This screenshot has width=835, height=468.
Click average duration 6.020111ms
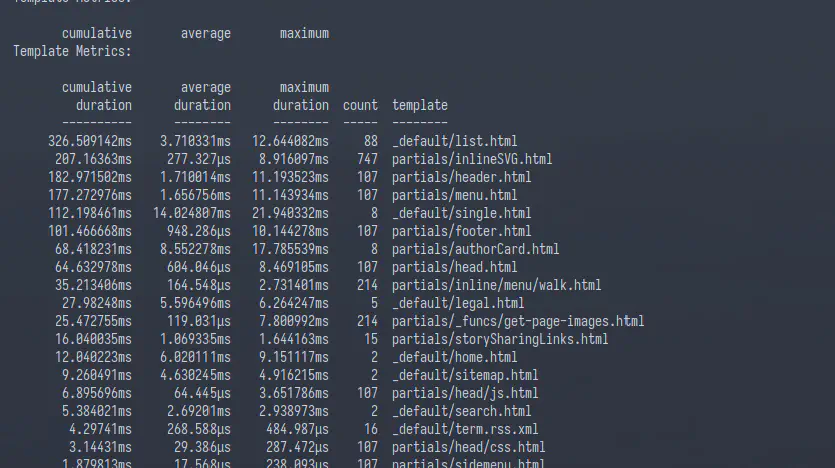point(195,357)
